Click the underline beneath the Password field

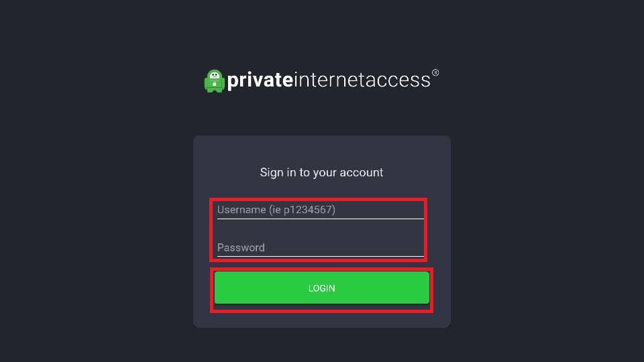click(x=321, y=256)
